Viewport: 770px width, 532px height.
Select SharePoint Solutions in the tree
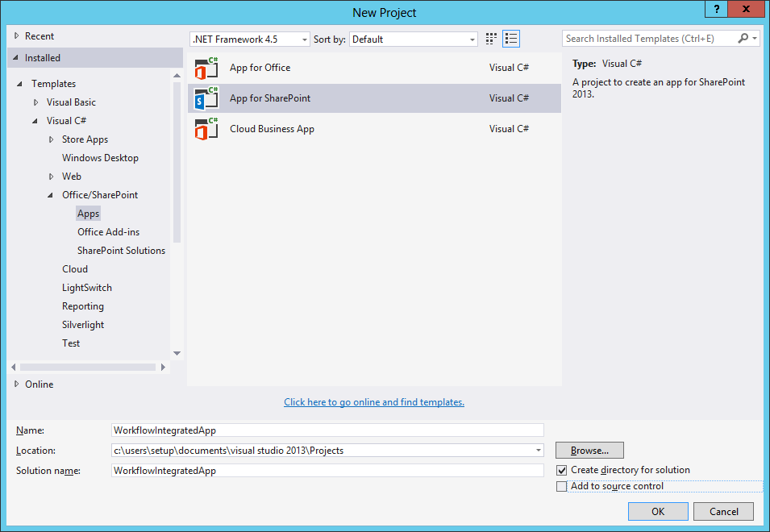point(121,251)
